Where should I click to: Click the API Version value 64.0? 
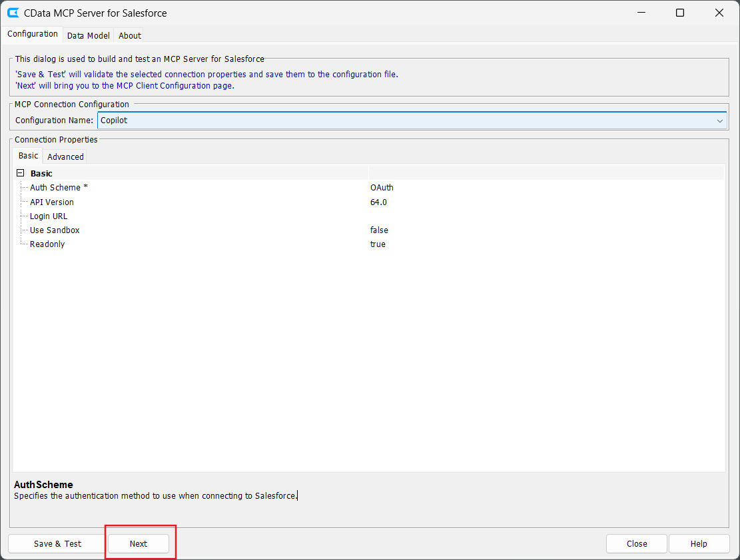click(x=378, y=202)
